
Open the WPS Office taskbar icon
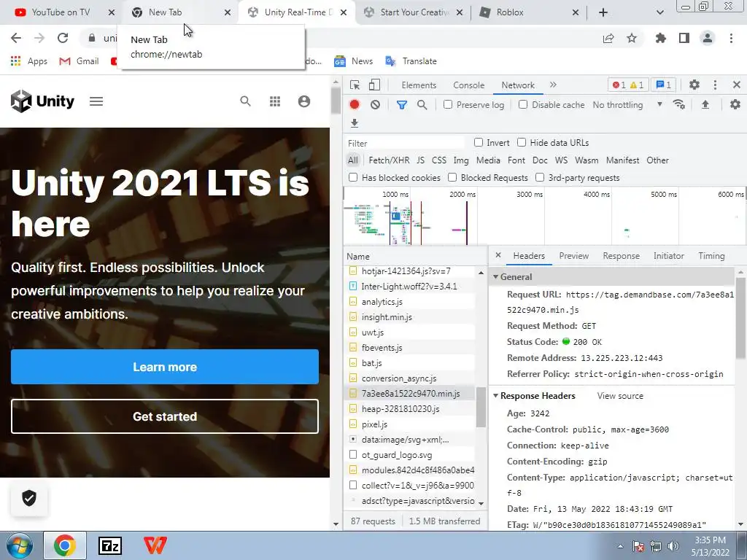155,545
